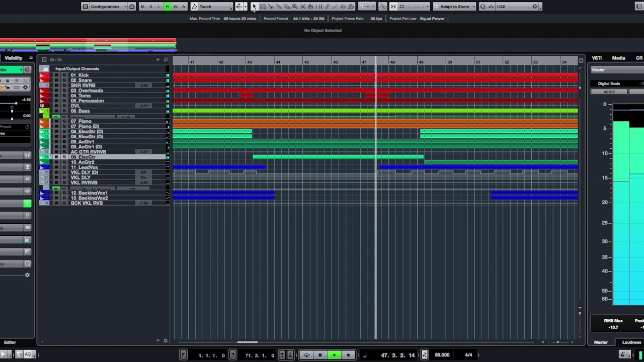Click the Add Track plus icon
This screenshot has width=644, height=362.
click(158, 59)
